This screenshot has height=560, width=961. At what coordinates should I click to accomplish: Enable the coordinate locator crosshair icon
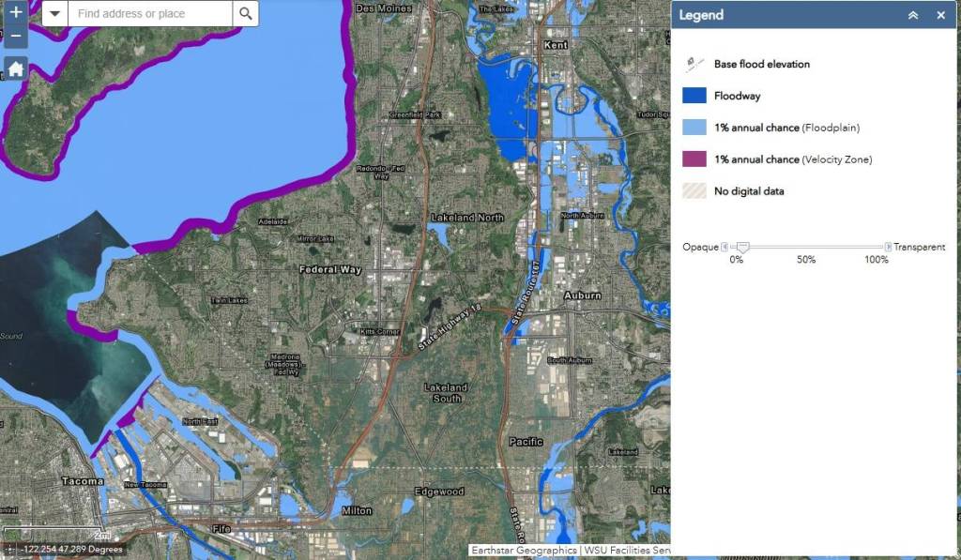tap(10, 549)
